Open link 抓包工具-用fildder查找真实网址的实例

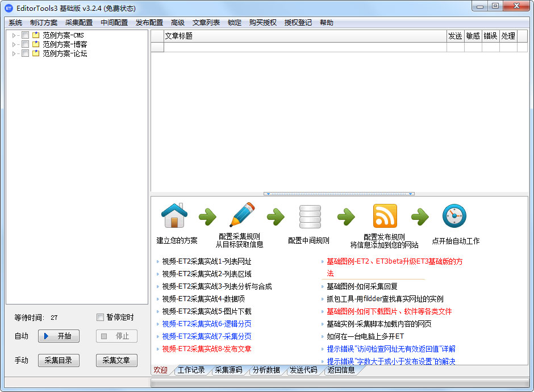pos(385,299)
